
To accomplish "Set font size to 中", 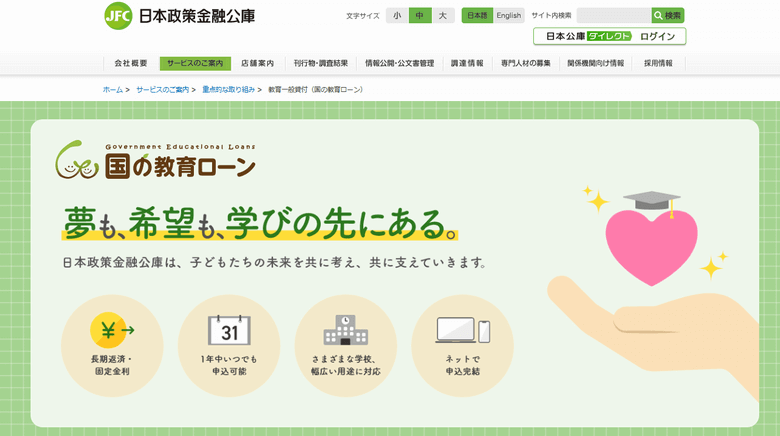I will click(x=420, y=15).
